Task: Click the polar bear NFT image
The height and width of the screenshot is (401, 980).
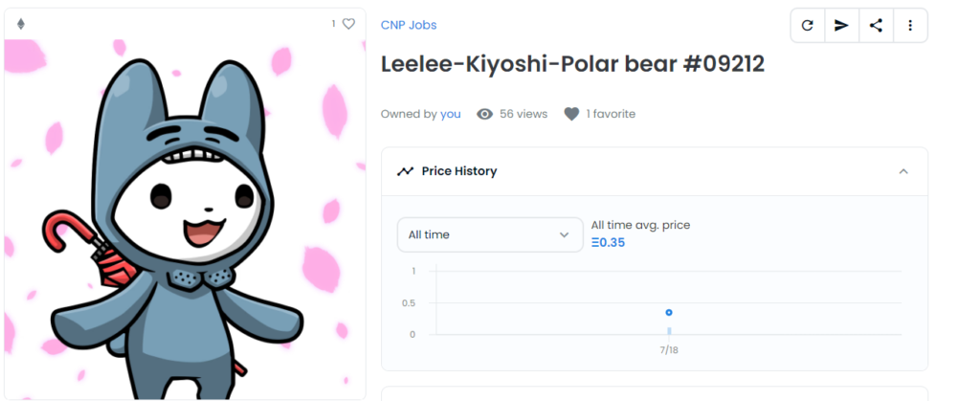Action: 185,219
